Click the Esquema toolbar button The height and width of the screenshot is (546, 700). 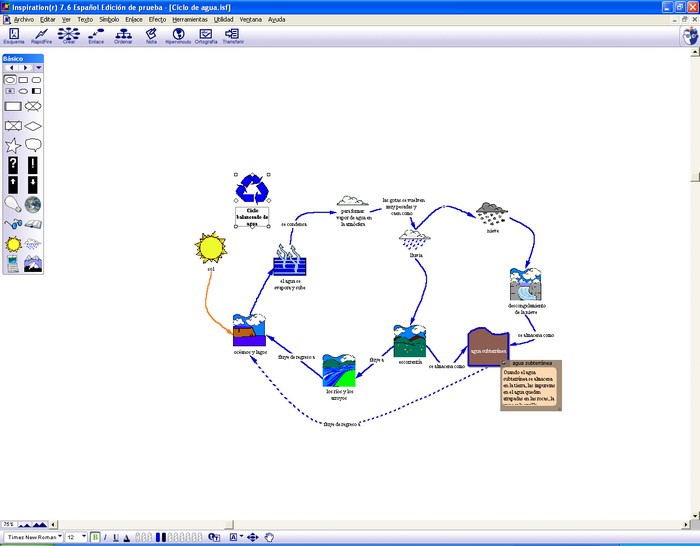[14, 35]
